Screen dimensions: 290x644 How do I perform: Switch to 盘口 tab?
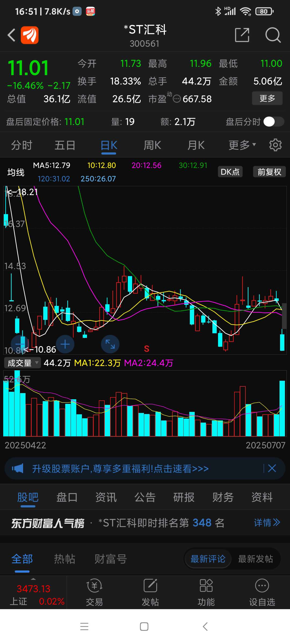(67, 497)
